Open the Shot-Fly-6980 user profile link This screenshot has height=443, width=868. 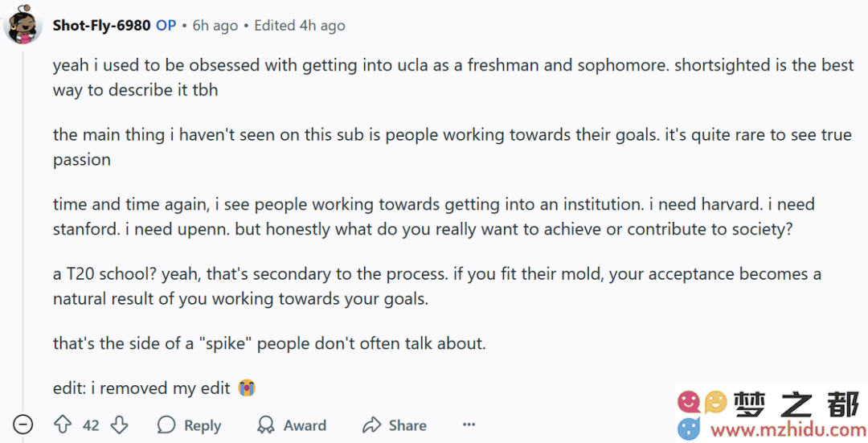[102, 26]
